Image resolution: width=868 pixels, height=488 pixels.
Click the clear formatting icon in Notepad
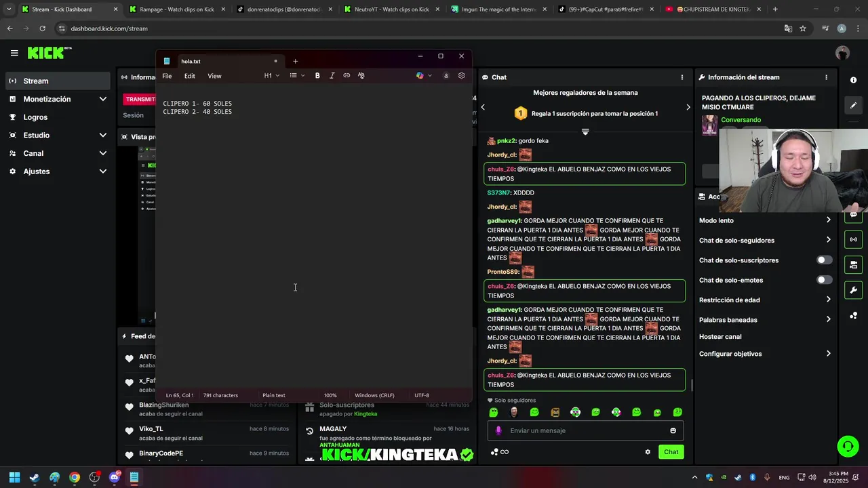tap(361, 76)
